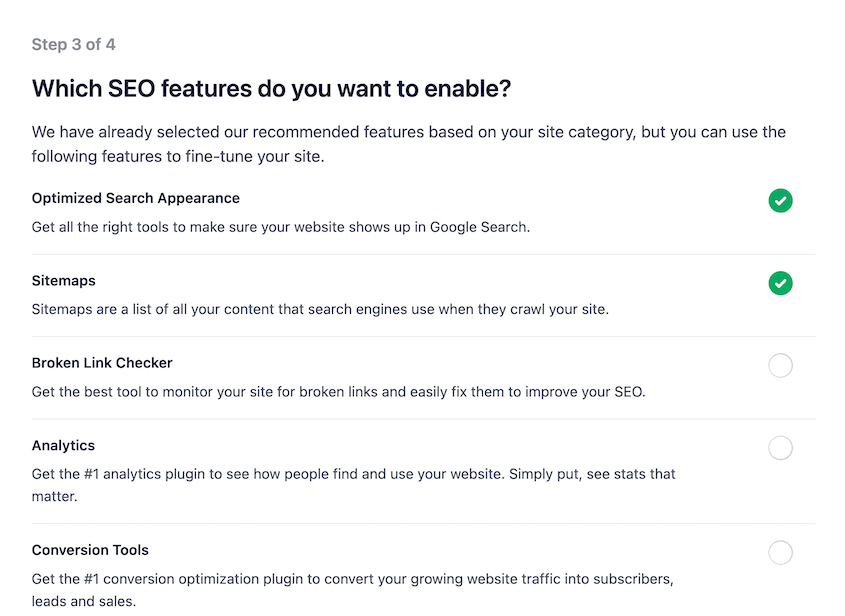Click the broken links monitor description
Screen dimensions: 845x616
click(x=338, y=391)
